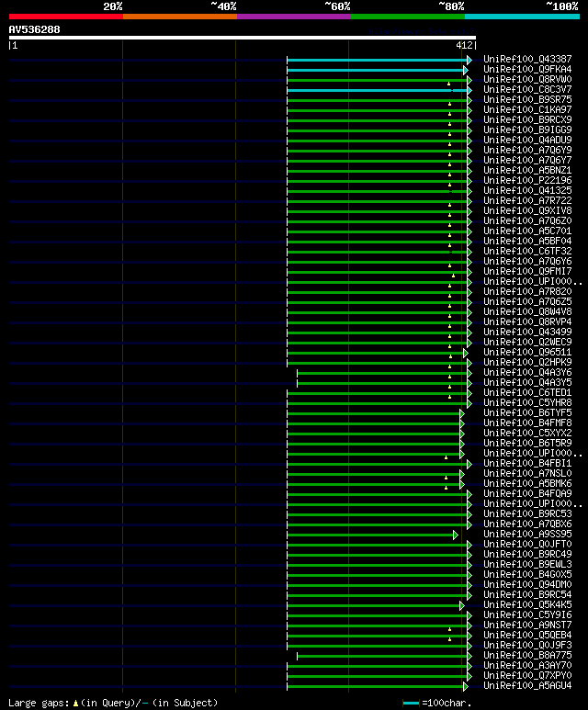Click the yellow gap marker on UniRef100_Q5QEB4 row
Viewport: 588px width, 710px height.
[450, 639]
